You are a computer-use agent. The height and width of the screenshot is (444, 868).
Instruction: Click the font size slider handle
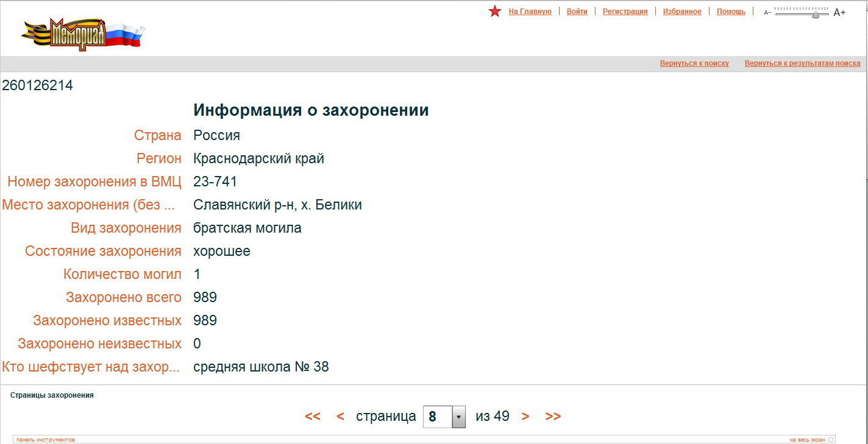(x=816, y=14)
